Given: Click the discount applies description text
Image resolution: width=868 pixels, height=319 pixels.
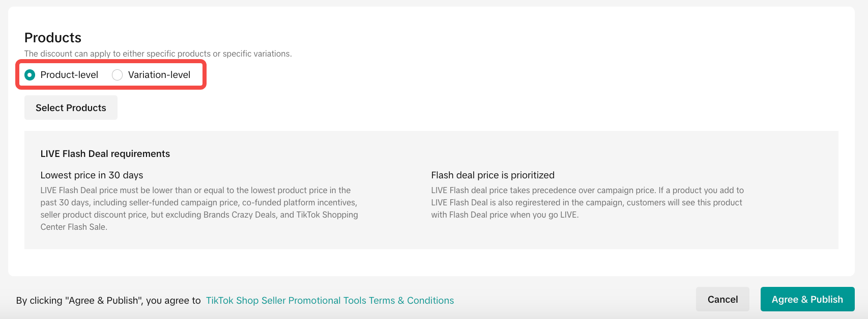Looking at the screenshot, I should click(158, 54).
